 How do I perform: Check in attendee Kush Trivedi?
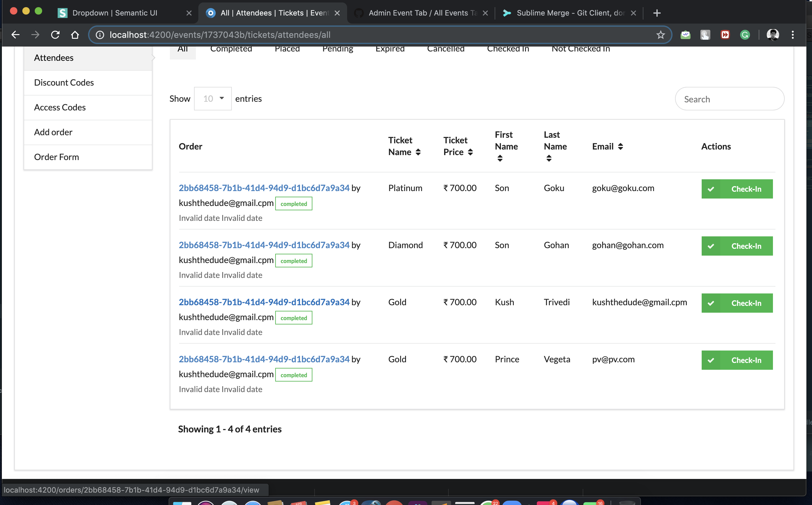(737, 303)
